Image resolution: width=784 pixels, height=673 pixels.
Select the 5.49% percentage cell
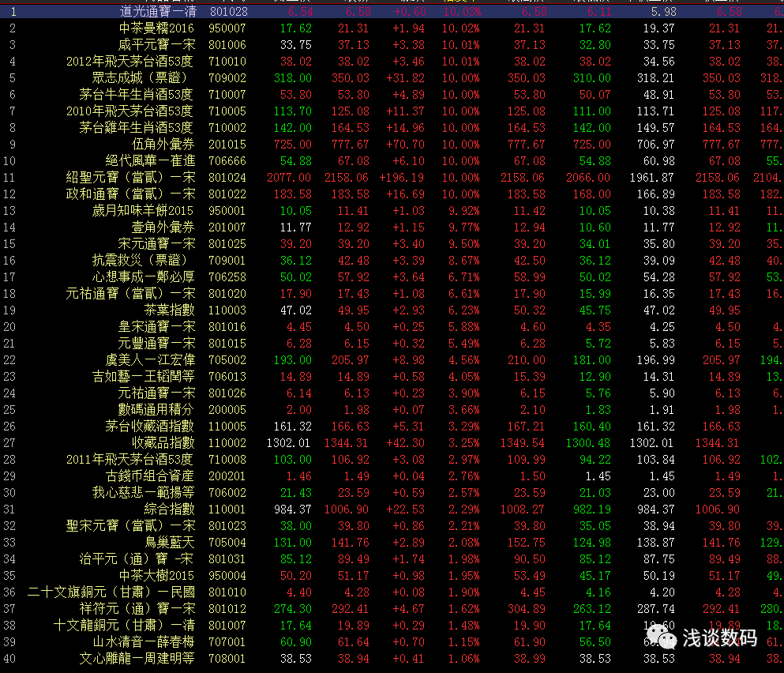[463, 344]
